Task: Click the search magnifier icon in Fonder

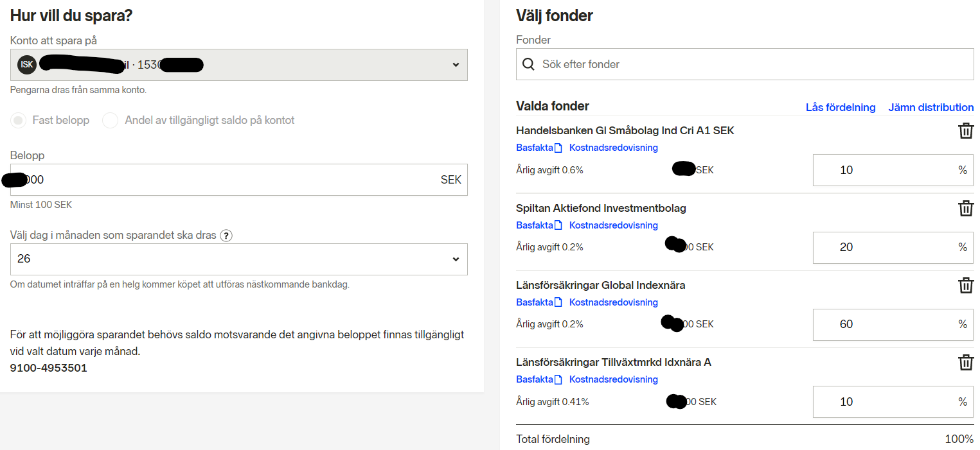Action: click(x=528, y=64)
